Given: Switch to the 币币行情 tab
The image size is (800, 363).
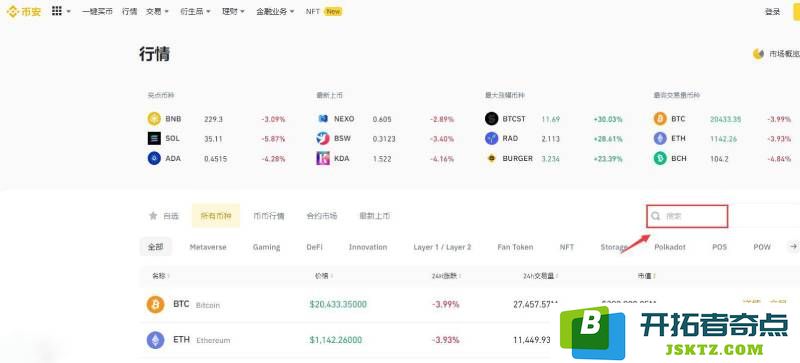Looking at the screenshot, I should [x=269, y=216].
